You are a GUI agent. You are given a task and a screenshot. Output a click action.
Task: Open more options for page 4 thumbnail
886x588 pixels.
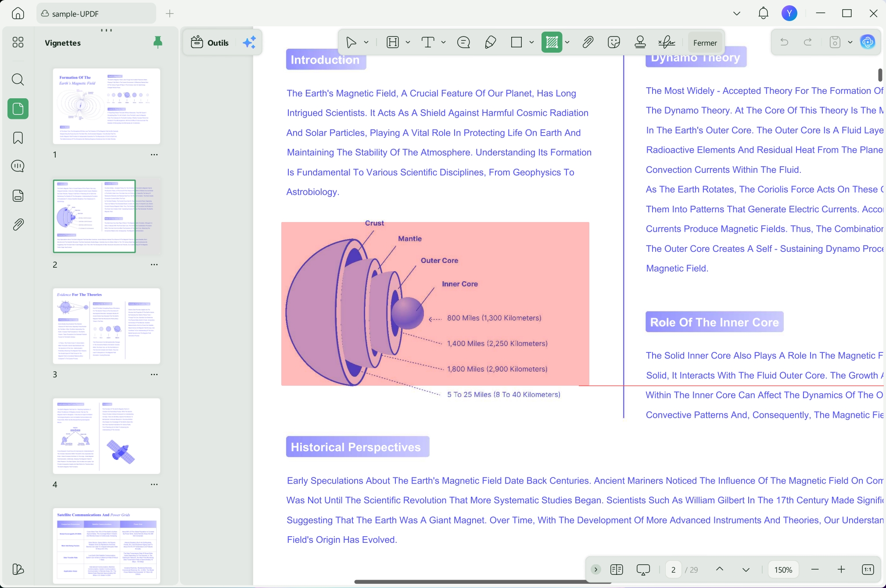(154, 484)
